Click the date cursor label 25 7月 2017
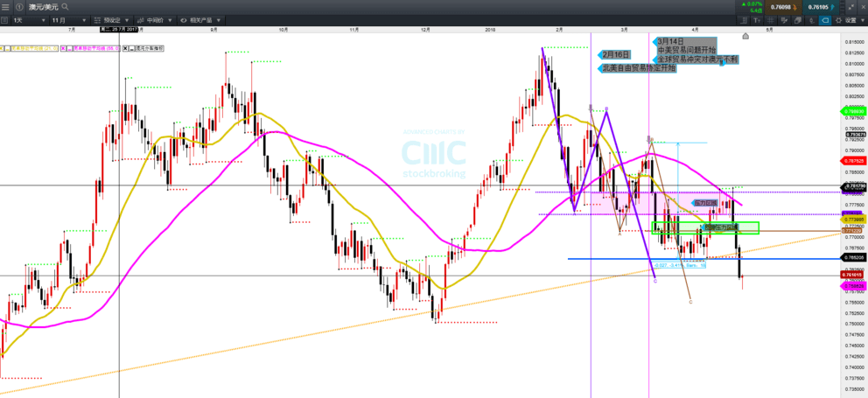The height and width of the screenshot is (398, 868). pos(118,29)
